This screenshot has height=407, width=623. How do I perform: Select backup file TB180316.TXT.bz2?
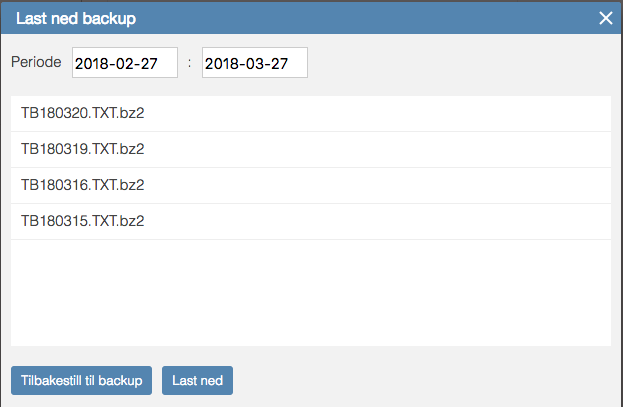[x=311, y=185]
